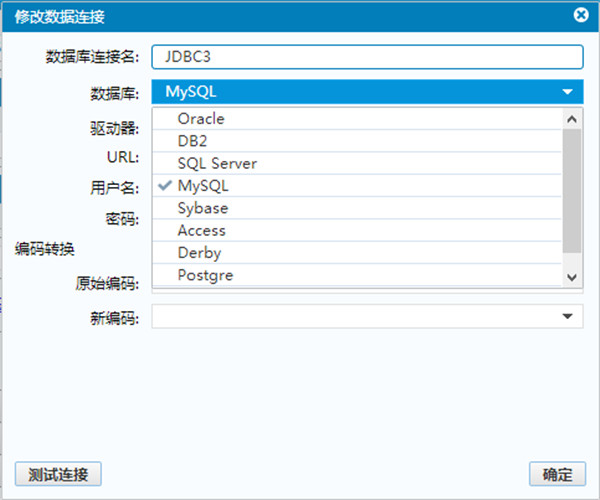The width and height of the screenshot is (600, 500).
Task: Select Access in the database list
Action: [x=202, y=230]
